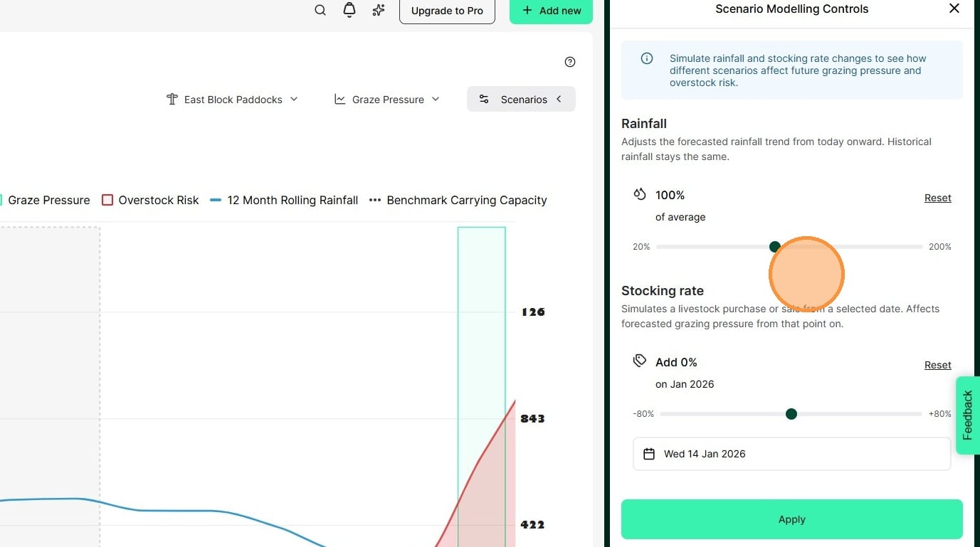Reset the Stocking rate slider

click(x=937, y=365)
